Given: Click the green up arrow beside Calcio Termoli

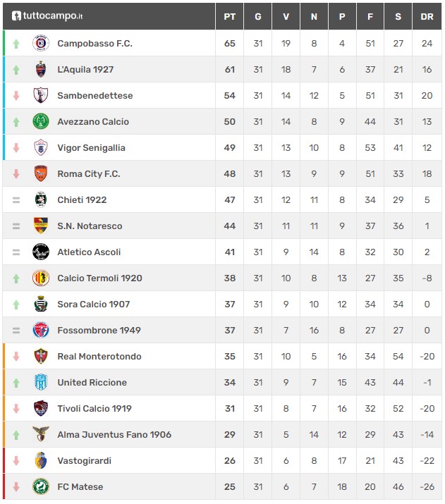Looking at the screenshot, I should (x=16, y=278).
